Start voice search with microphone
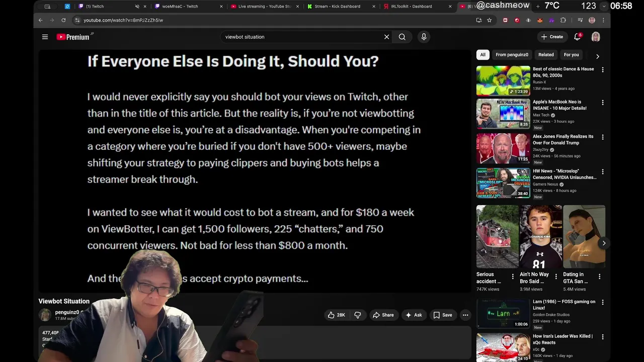The width and height of the screenshot is (644, 362). pyautogui.click(x=424, y=37)
